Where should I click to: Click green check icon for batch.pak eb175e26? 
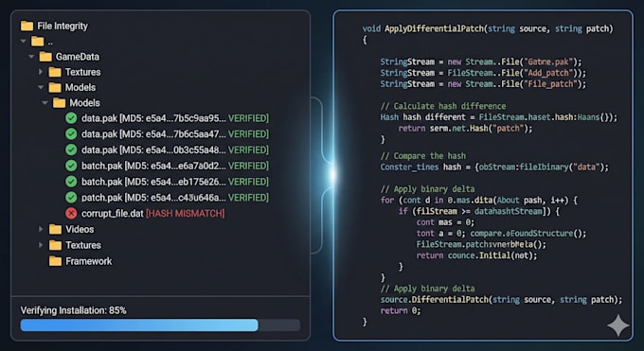(x=71, y=182)
